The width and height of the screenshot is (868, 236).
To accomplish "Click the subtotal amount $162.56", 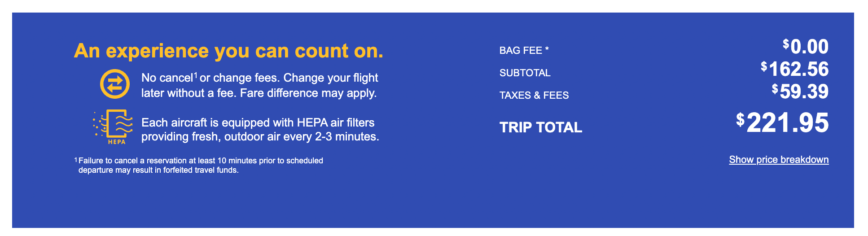I will tap(795, 69).
